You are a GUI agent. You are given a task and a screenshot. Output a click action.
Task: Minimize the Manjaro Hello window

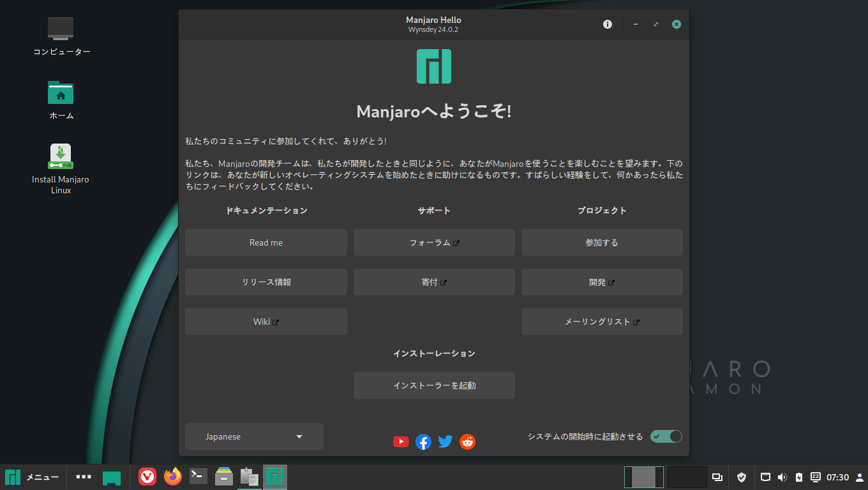(x=635, y=24)
